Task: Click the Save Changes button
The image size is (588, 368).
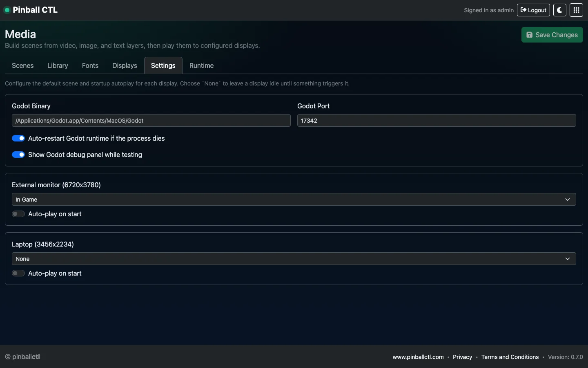Action: point(552,35)
